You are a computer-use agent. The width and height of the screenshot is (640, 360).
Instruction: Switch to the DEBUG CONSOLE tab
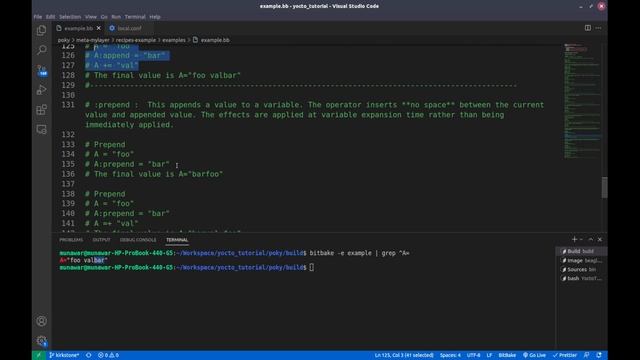pyautogui.click(x=138, y=240)
